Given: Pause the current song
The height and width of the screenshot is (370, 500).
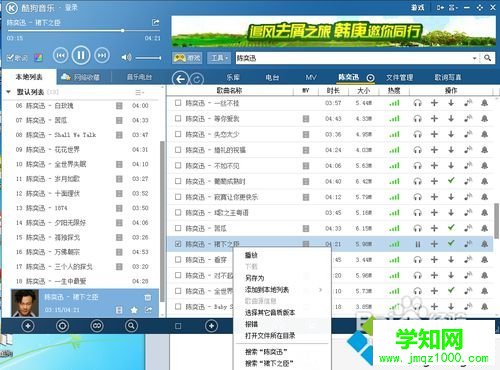Looking at the screenshot, I should coord(81,55).
